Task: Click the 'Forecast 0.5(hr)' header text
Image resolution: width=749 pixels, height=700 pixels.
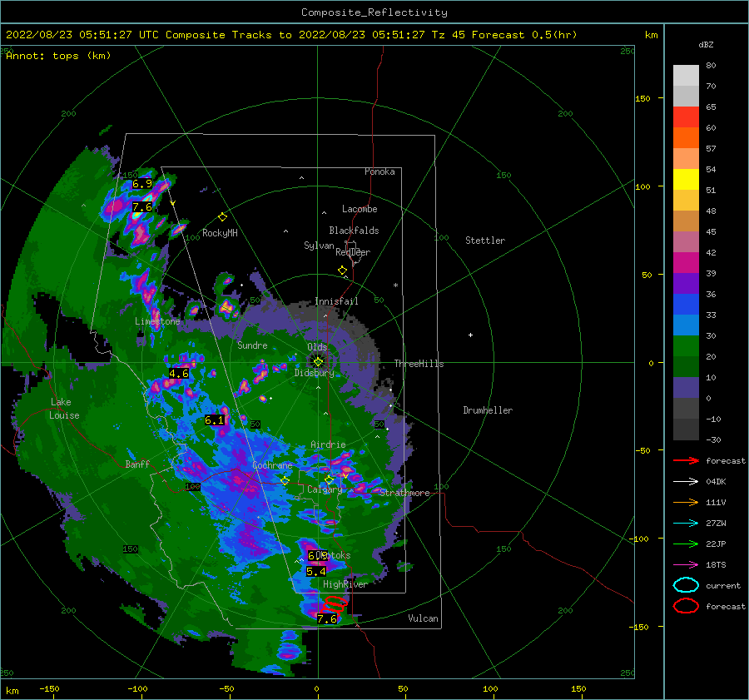Action: (x=524, y=35)
